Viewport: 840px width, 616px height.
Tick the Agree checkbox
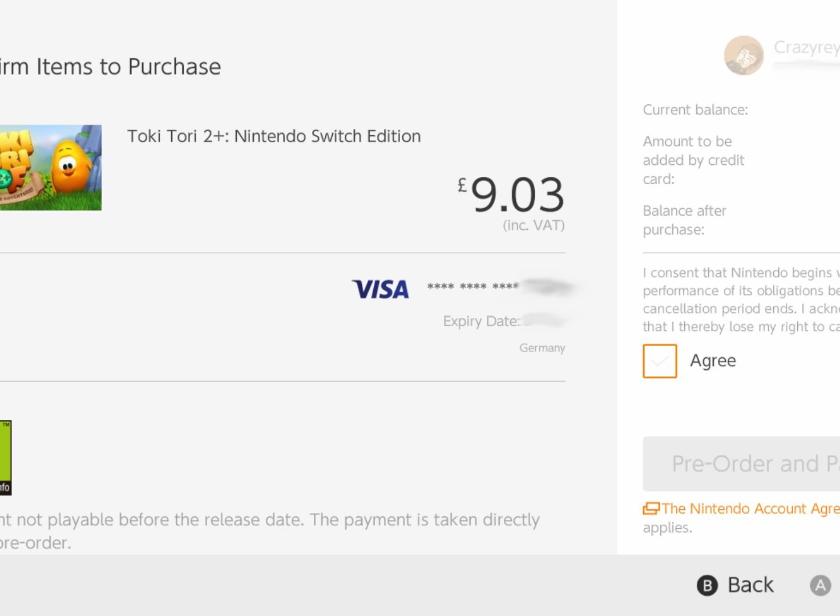(x=660, y=361)
